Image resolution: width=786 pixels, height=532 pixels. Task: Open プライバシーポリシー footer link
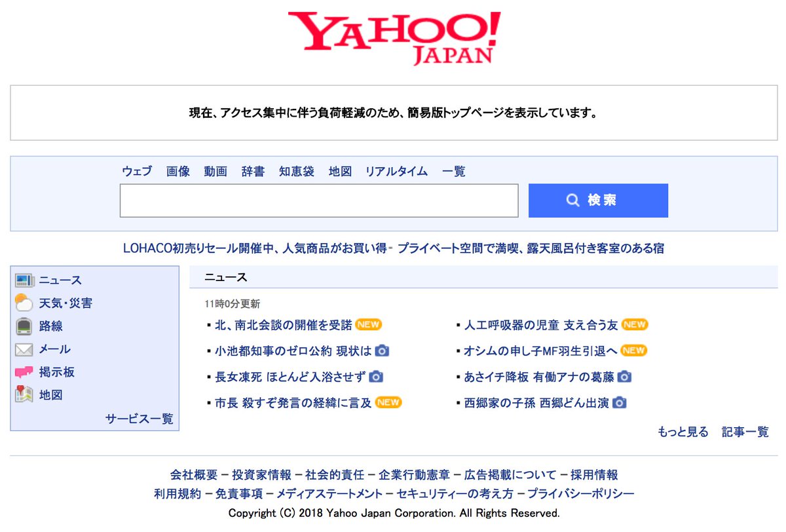581,494
